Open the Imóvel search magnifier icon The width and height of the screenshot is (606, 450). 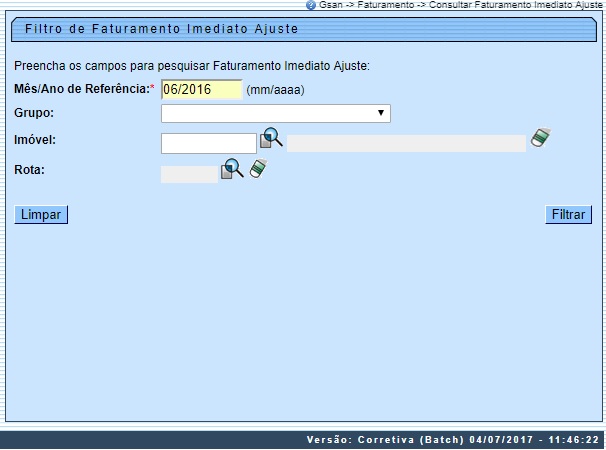[x=271, y=138]
